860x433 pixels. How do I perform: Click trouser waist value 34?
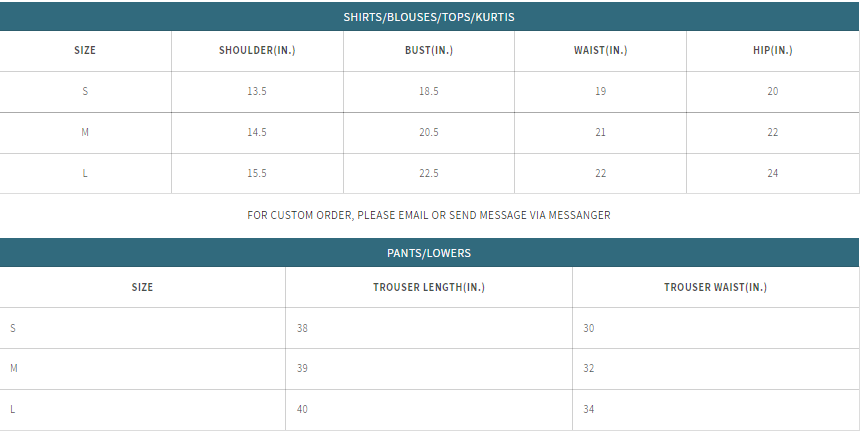pyautogui.click(x=589, y=410)
